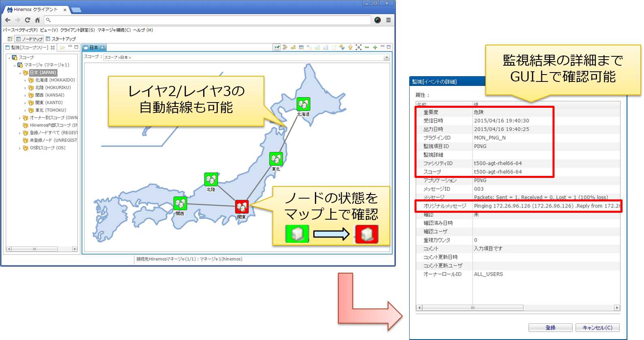Click right arrow of event detail scrollbar
Viewport: 644px width, 340px height.
pyautogui.click(x=617, y=308)
